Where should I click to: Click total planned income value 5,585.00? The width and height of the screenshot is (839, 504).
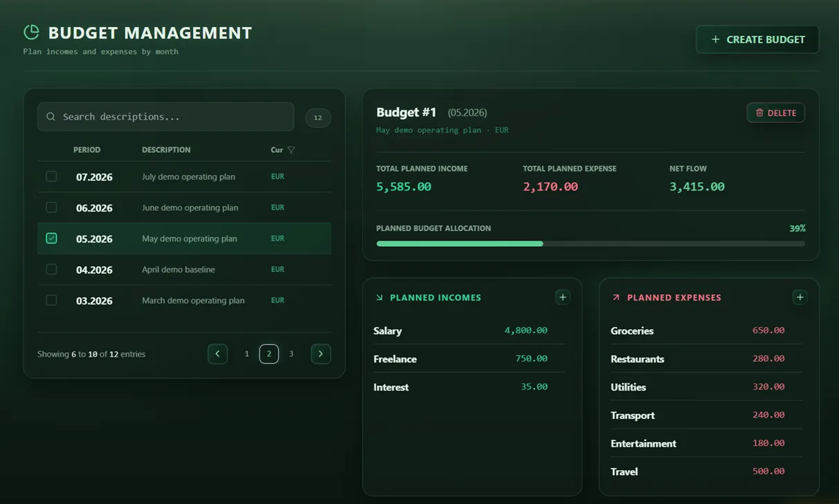pyautogui.click(x=404, y=187)
